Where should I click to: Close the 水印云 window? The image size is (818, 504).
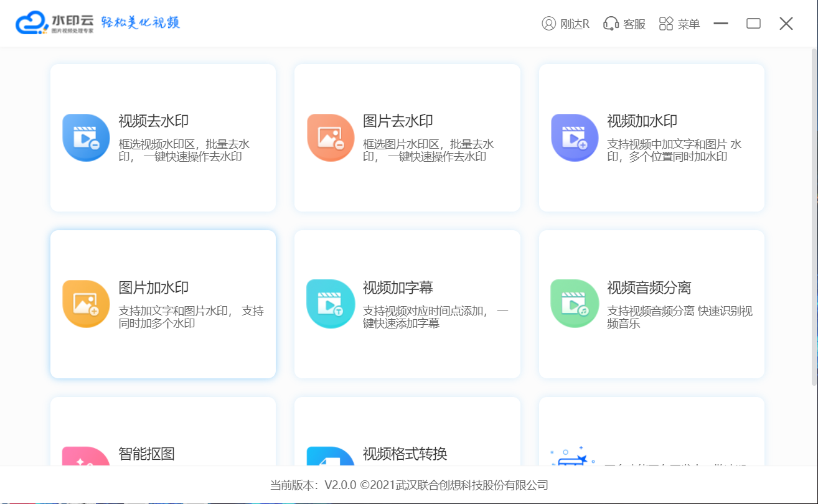tap(786, 24)
